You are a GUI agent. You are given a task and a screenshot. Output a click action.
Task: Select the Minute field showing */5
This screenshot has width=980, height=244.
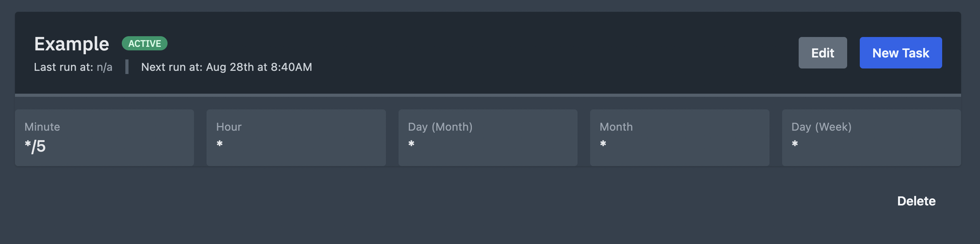[x=104, y=137]
